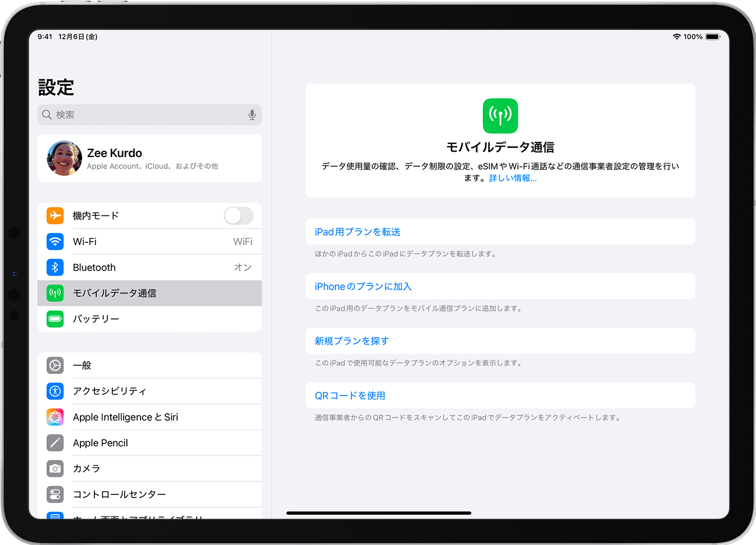Tap the battery indicator in status bar
The height and width of the screenshot is (545, 756).
pos(713,37)
